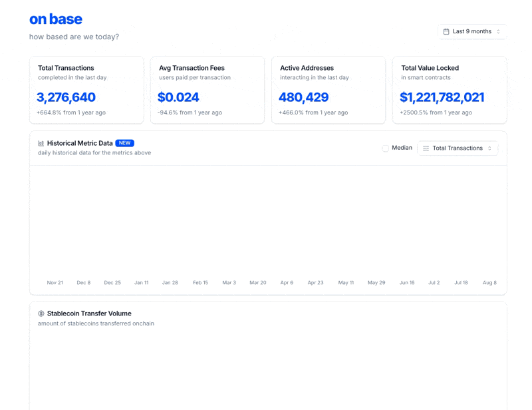
Task: Expand the Total Transactions metric dropdown
Action: [458, 148]
